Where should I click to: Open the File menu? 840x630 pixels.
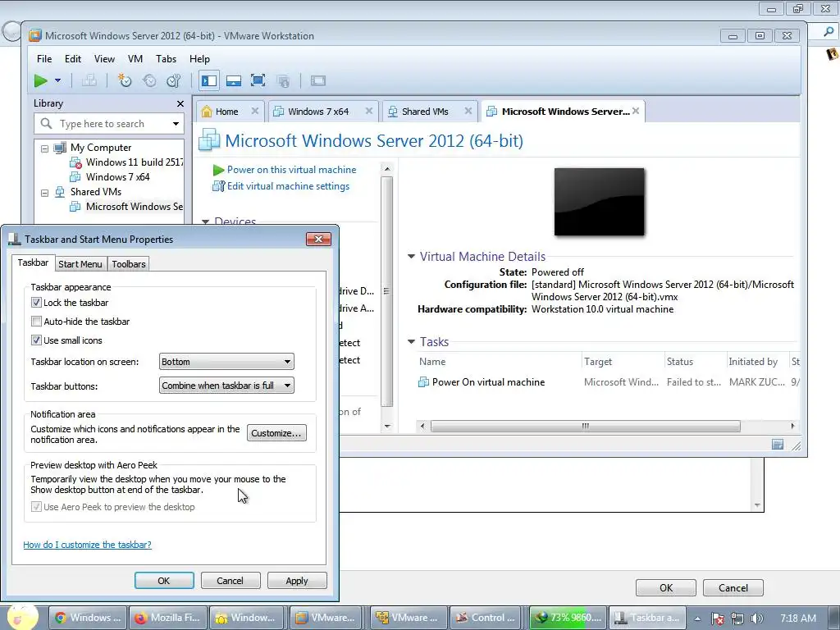pos(44,59)
